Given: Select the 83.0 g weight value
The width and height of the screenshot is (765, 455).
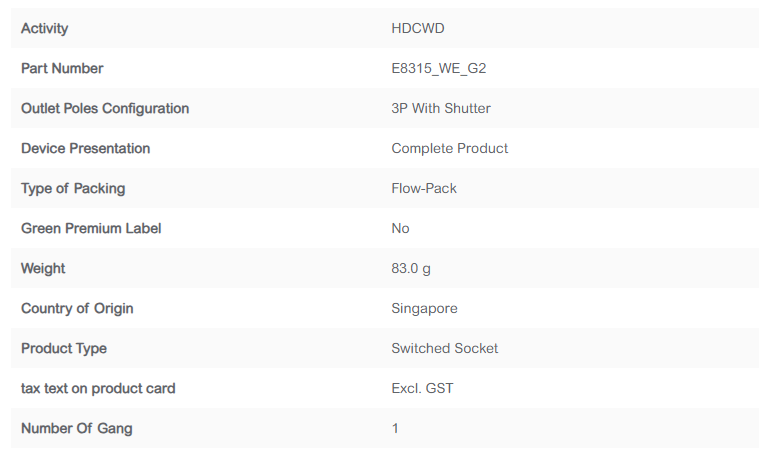Looking at the screenshot, I should pyautogui.click(x=412, y=268).
